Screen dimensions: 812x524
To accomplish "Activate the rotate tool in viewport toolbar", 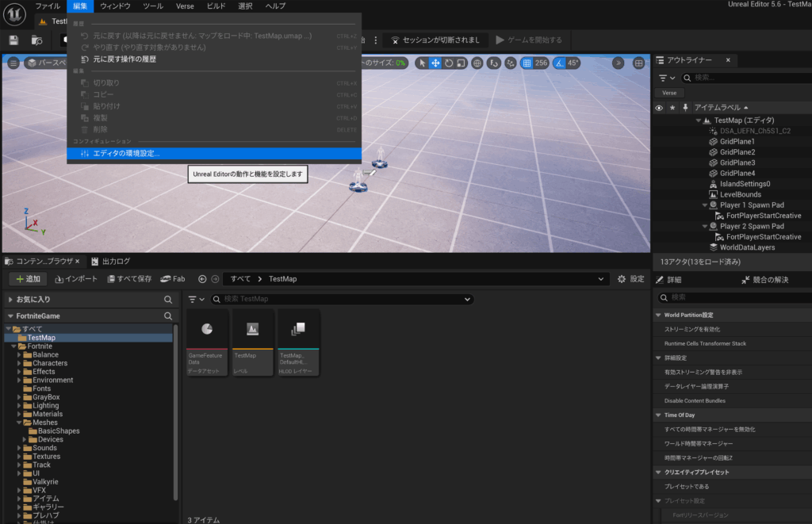I will [449, 63].
